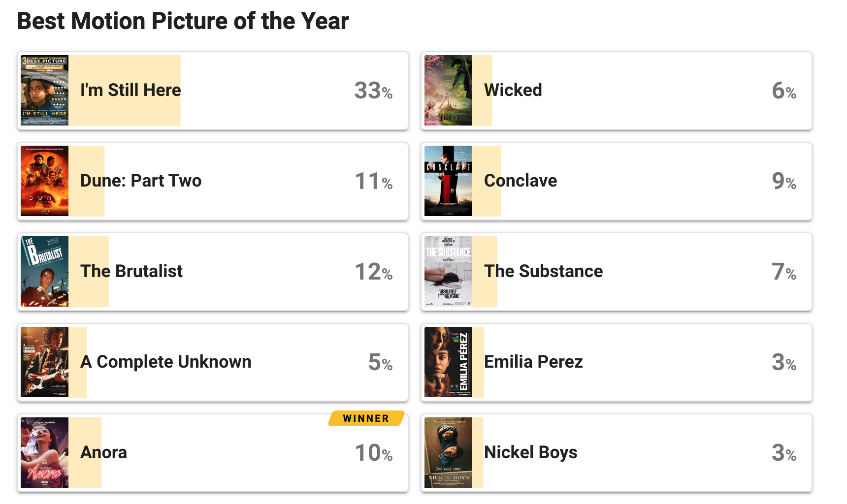Select The Brutalist title text
The height and width of the screenshot is (504, 847).
[x=131, y=272]
